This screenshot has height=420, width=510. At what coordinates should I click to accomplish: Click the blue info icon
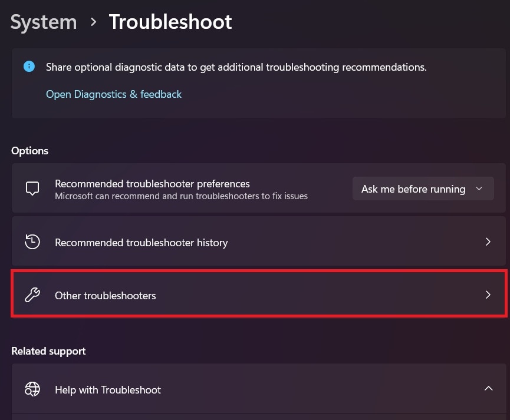[29, 67]
